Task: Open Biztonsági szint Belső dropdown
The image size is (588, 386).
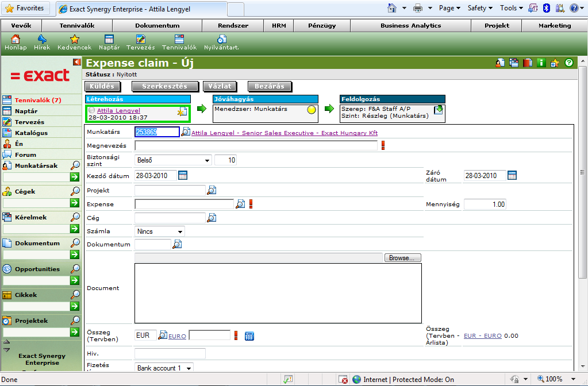Action: (x=173, y=160)
